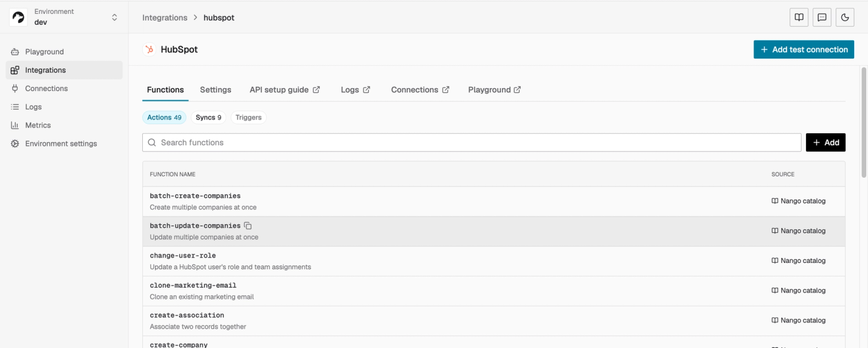Toggle dark mode moon icon
Image resolution: width=868 pixels, height=348 pixels.
point(845,17)
